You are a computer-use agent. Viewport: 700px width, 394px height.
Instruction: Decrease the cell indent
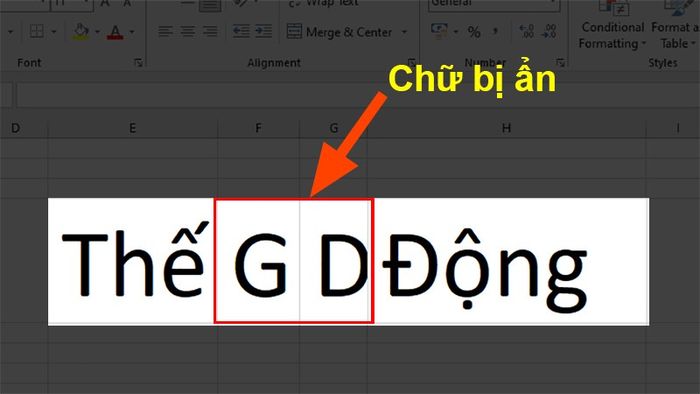(241, 31)
